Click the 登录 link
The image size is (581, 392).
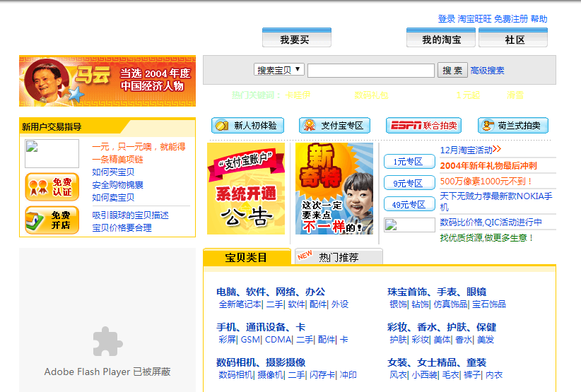point(446,19)
